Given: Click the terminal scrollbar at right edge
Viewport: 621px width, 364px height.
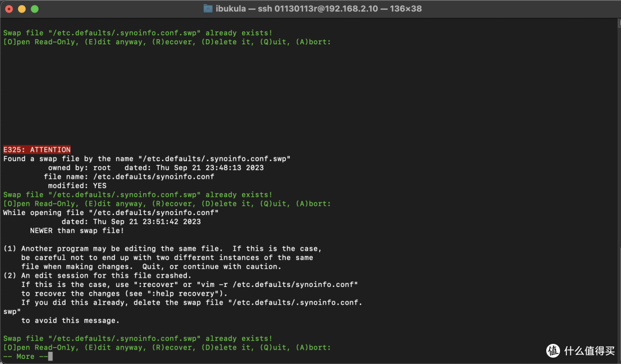Looking at the screenshot, I should (619, 190).
